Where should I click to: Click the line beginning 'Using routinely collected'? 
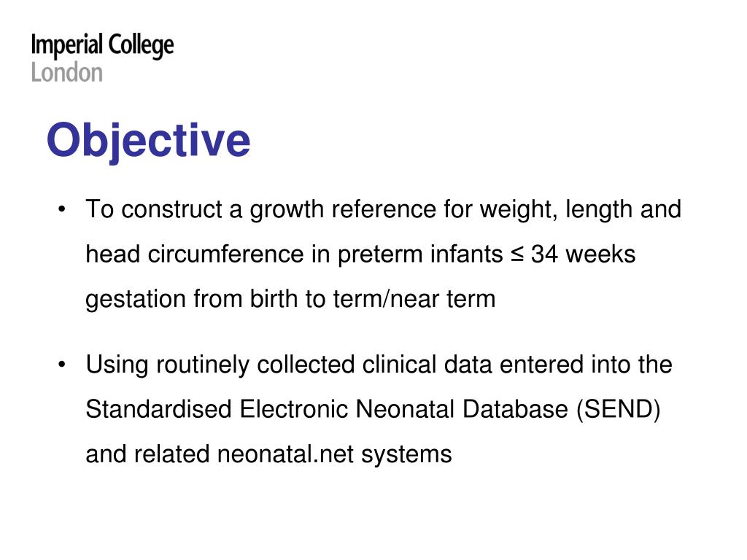[x=379, y=365]
